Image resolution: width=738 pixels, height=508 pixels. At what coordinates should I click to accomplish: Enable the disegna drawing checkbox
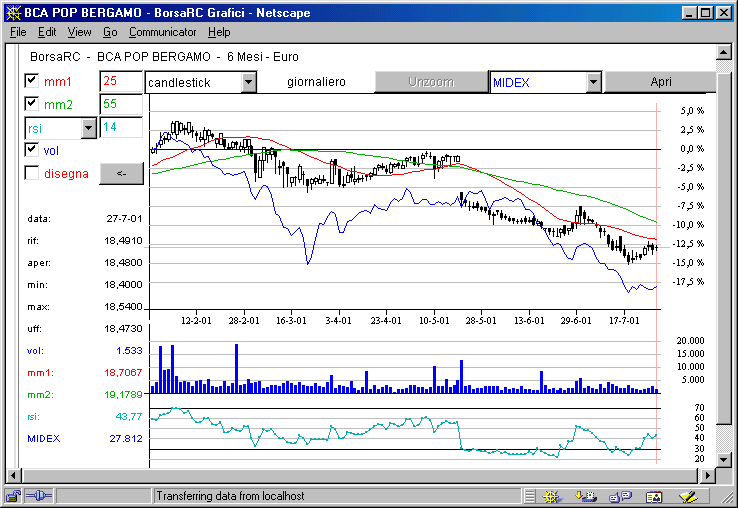31,173
